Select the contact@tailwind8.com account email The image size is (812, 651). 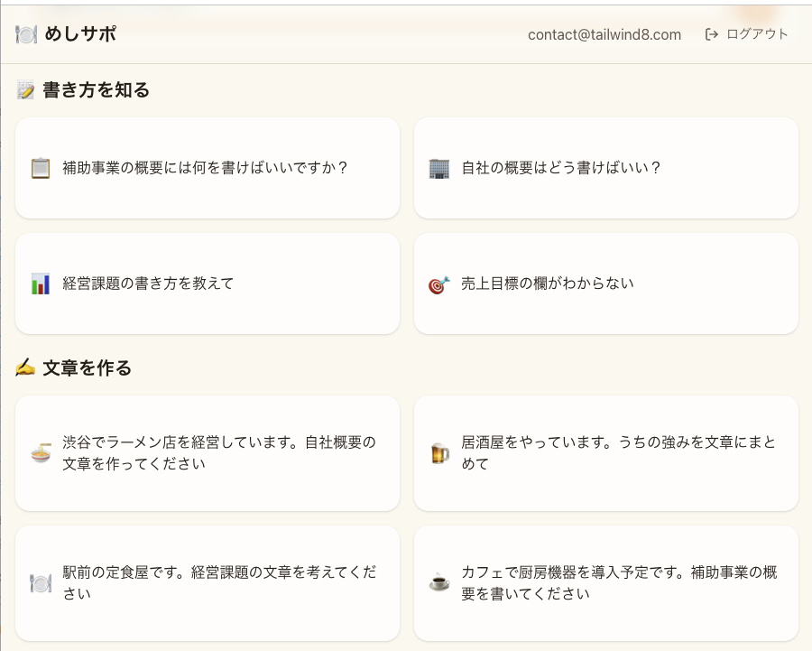(604, 34)
